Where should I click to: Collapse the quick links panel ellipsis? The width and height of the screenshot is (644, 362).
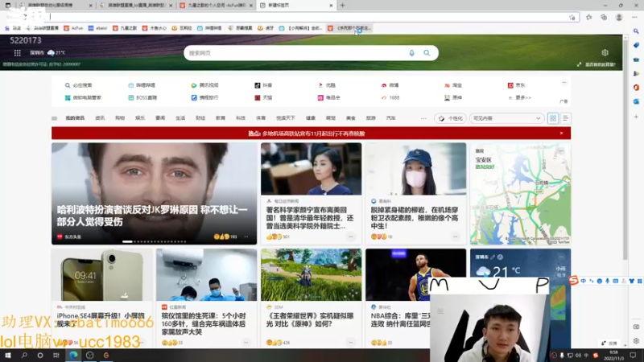click(564, 83)
